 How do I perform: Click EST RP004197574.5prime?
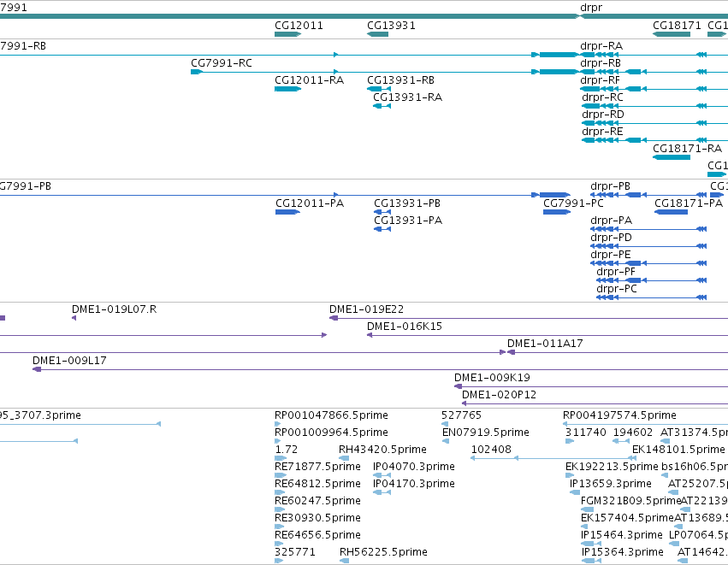[x=619, y=415]
